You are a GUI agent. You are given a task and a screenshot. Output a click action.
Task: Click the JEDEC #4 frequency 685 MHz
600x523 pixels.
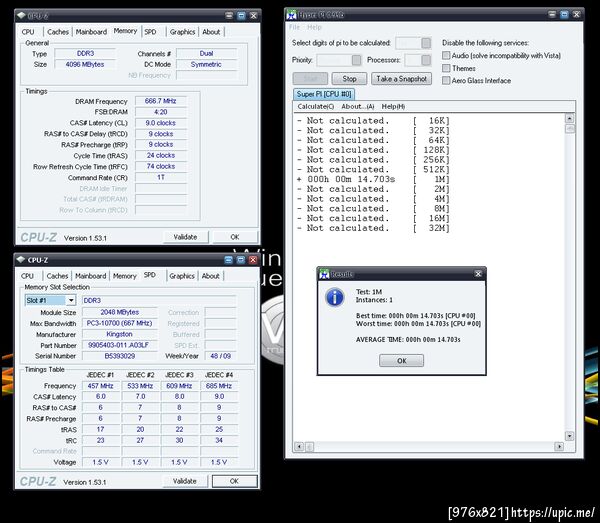pyautogui.click(x=219, y=386)
